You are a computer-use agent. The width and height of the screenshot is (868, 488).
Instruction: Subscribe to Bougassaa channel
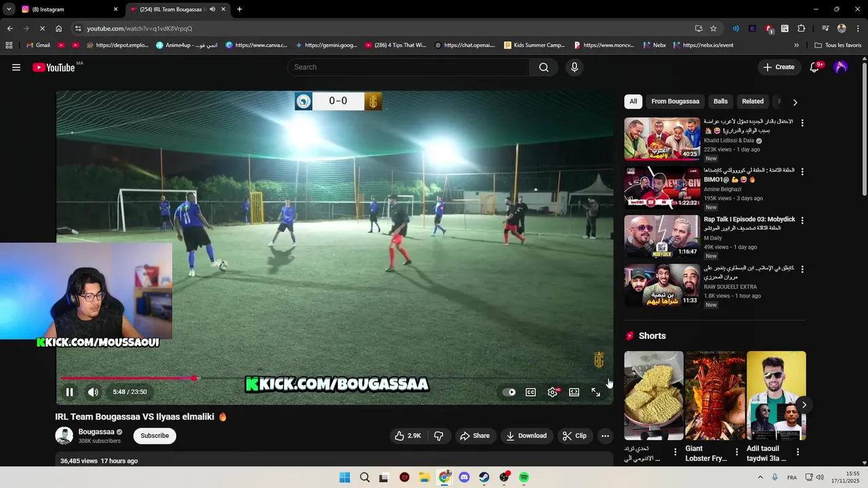pyautogui.click(x=155, y=436)
